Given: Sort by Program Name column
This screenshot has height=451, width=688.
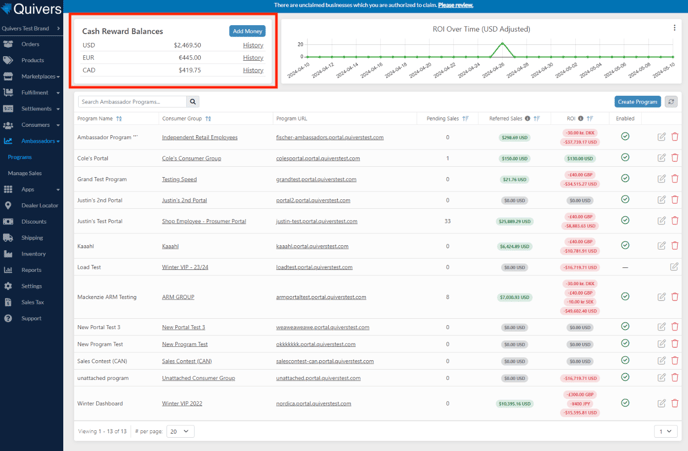Looking at the screenshot, I should tap(119, 118).
